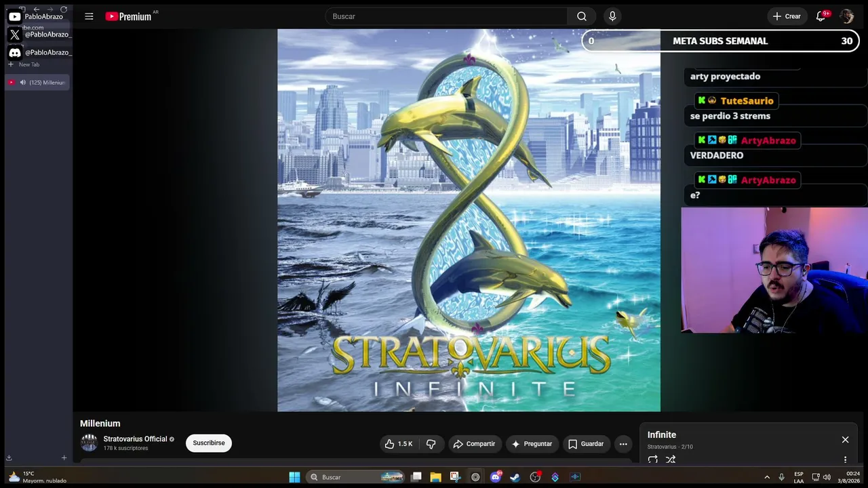868x488 pixels.
Task: Open more actions ellipsis under video
Action: (x=623, y=444)
